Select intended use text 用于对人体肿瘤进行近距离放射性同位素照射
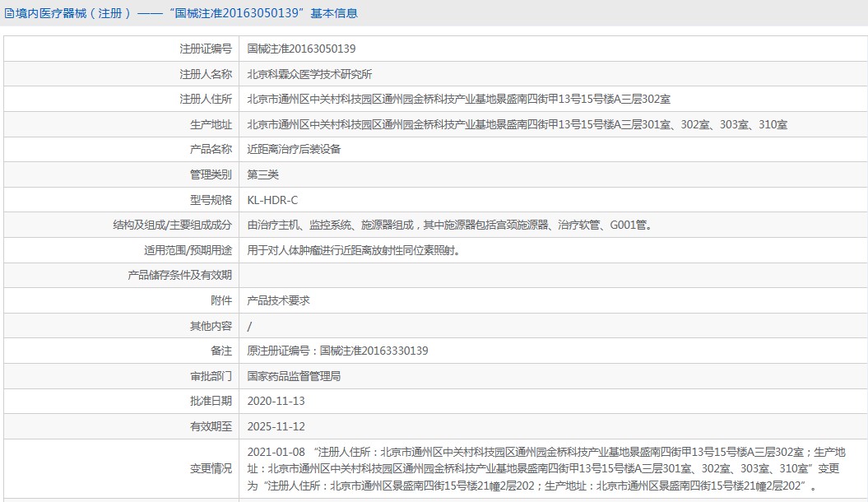Image resolution: width=868 pixels, height=502 pixels. coord(354,251)
